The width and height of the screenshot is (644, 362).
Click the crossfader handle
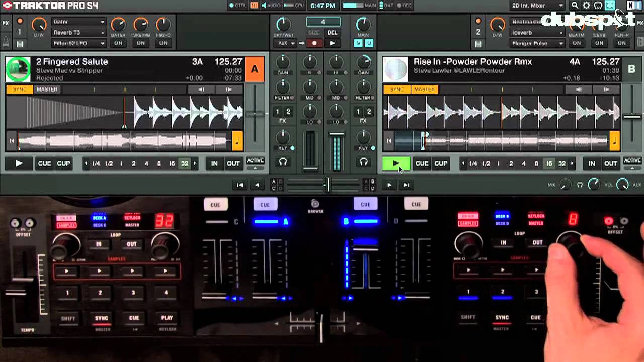click(328, 185)
